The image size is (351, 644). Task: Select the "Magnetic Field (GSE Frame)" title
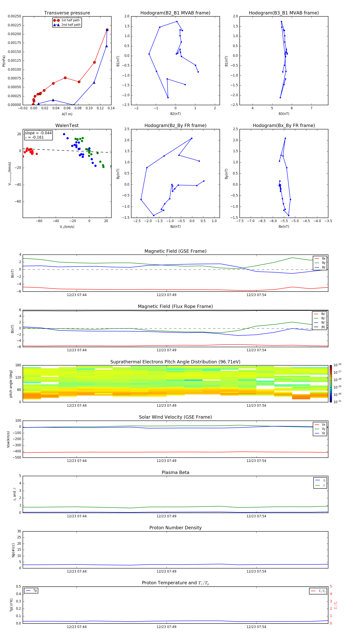point(175,251)
